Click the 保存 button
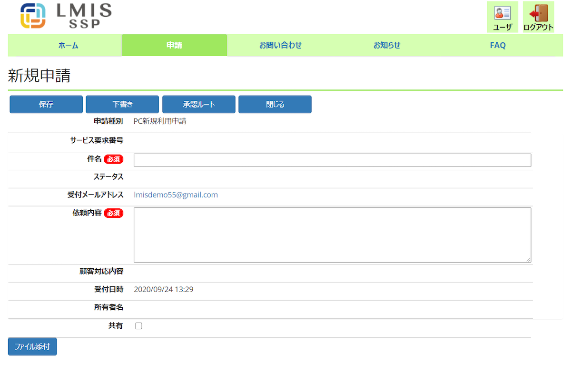571x392 pixels. coord(46,105)
